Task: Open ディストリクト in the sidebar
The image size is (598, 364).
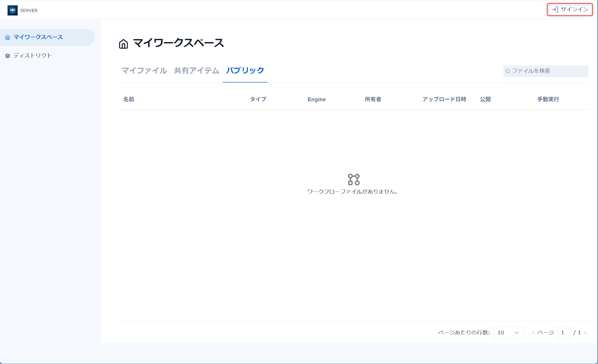Action: (32, 56)
